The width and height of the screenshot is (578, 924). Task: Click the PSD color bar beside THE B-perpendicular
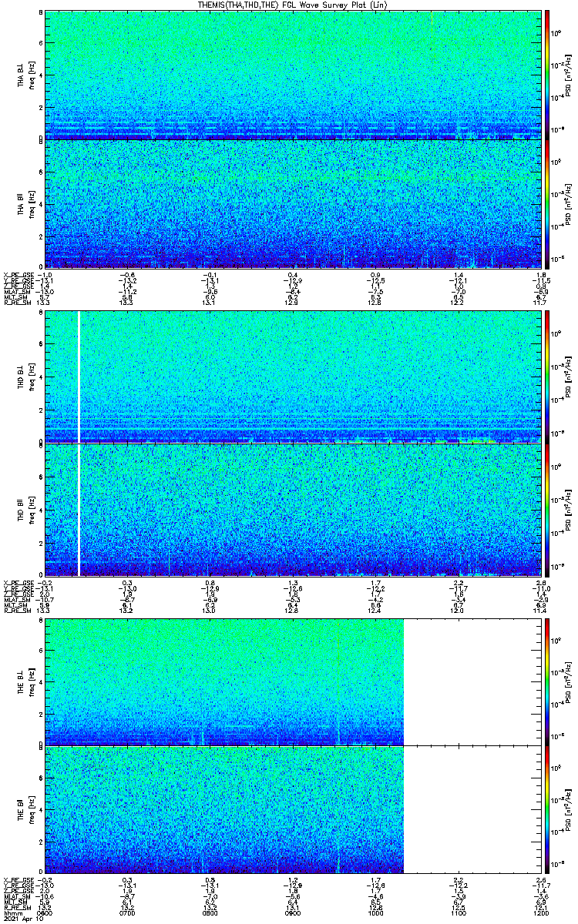[547, 681]
